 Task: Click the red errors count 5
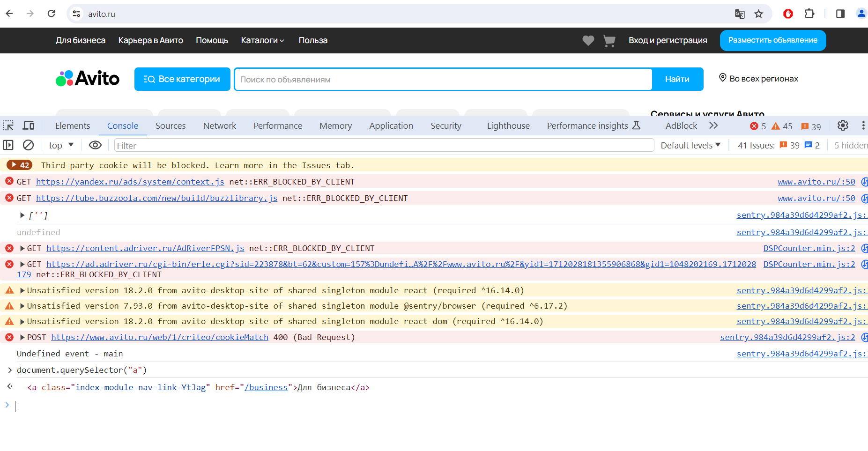click(758, 126)
